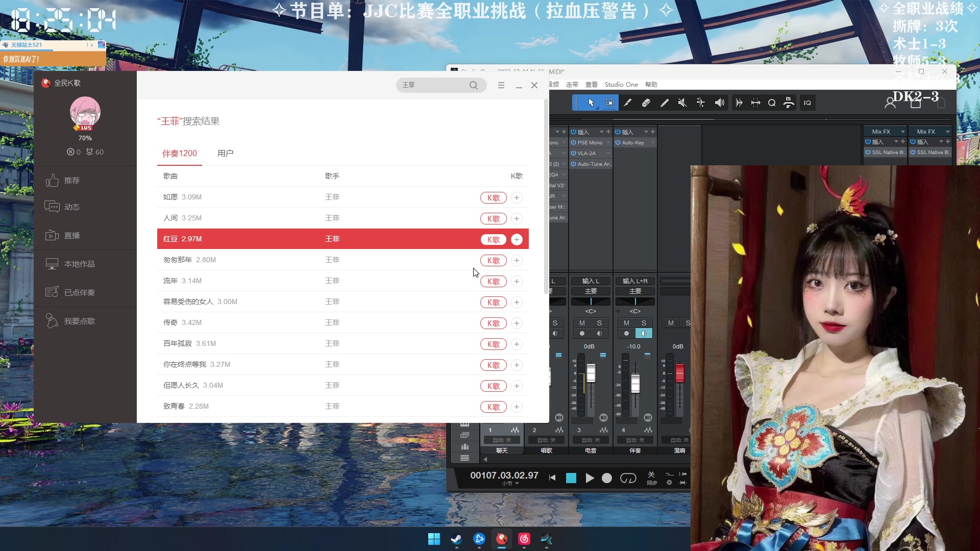Screen dimensions: 980x551
Task: Open 自动: 关 automation mode on 电音 channel
Action: click(591, 440)
